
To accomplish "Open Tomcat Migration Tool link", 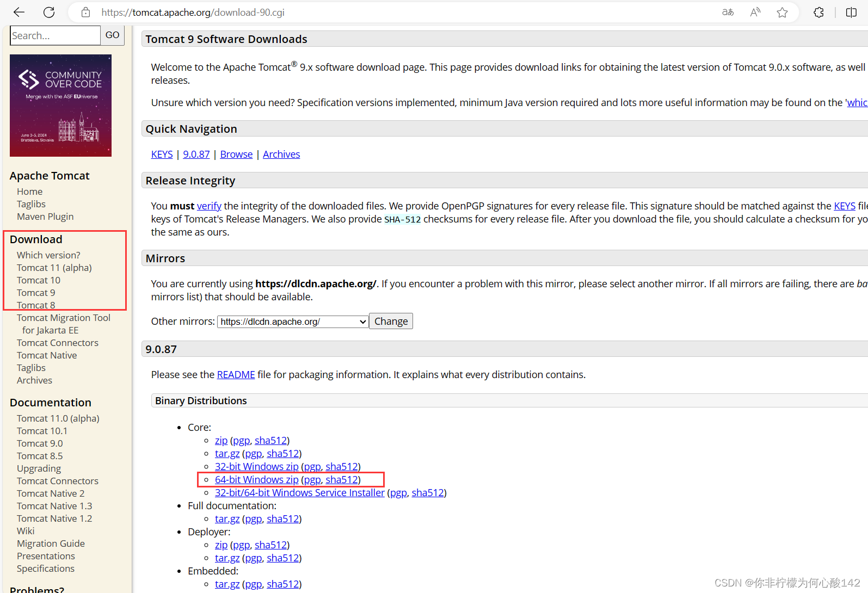I will coord(64,324).
